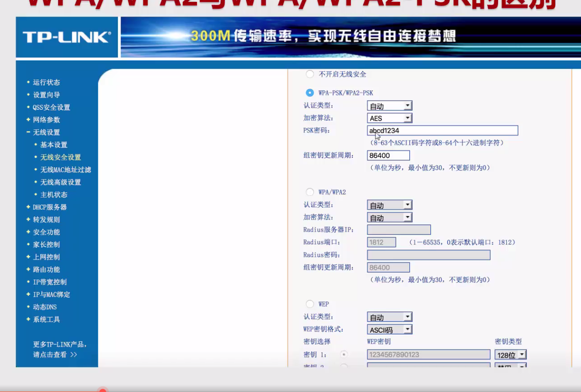Open 运行状态 in sidebar
Viewport: 581px width, 392px height.
(46, 82)
